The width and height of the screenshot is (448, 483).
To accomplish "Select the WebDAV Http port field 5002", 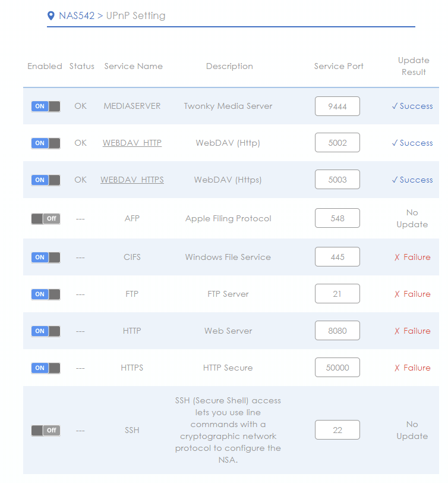I will 337,143.
